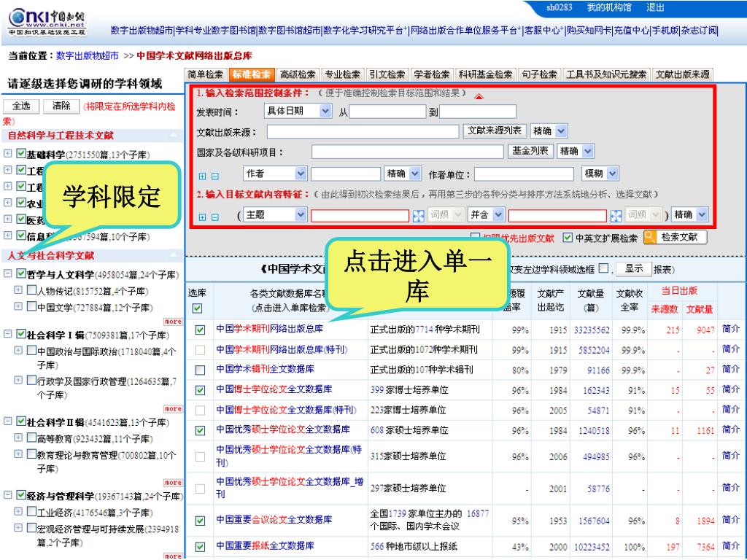This screenshot has width=747, height=560.
Task: Uncheck the 中国学术期刊网络出版总库 row checkbox
Action: pos(200,330)
